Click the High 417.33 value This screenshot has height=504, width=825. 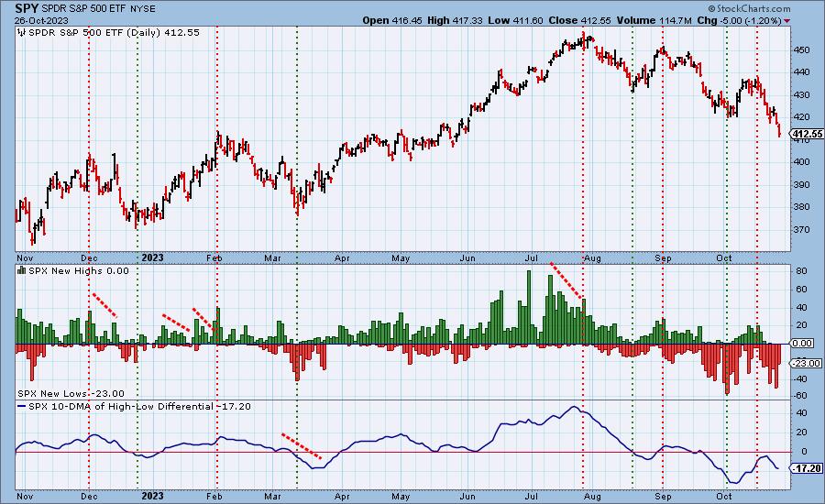pos(455,20)
